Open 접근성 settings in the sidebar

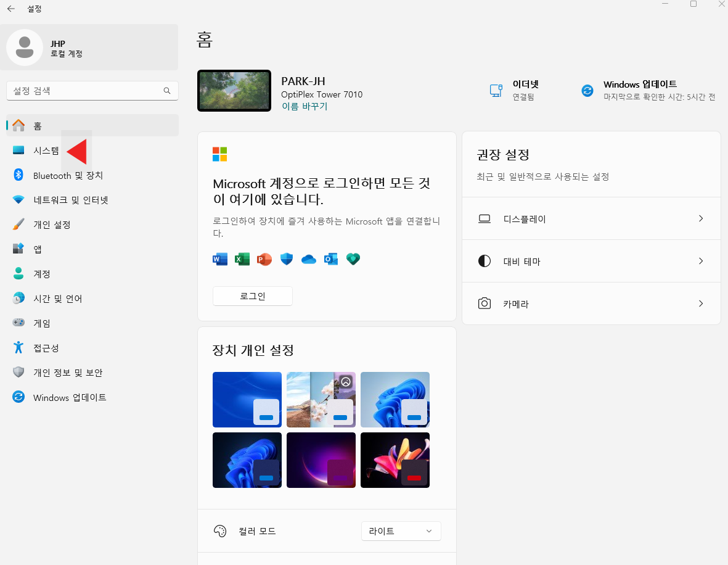click(92, 347)
